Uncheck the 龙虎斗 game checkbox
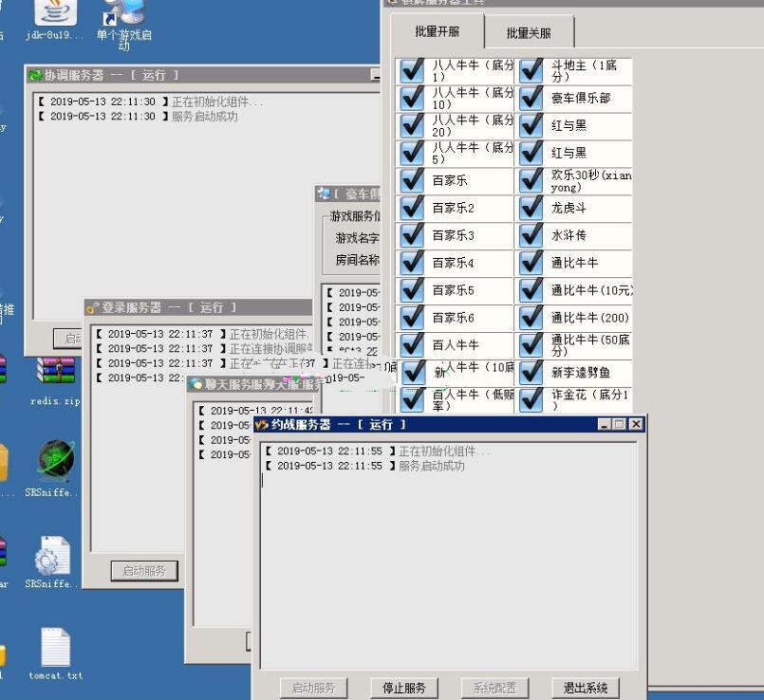Screen dimensions: 764x700 point(531,209)
